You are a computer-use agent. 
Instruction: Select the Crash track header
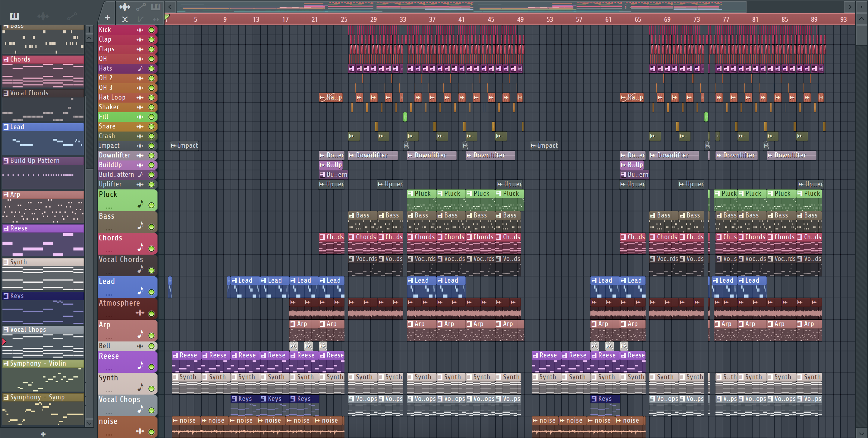128,136
